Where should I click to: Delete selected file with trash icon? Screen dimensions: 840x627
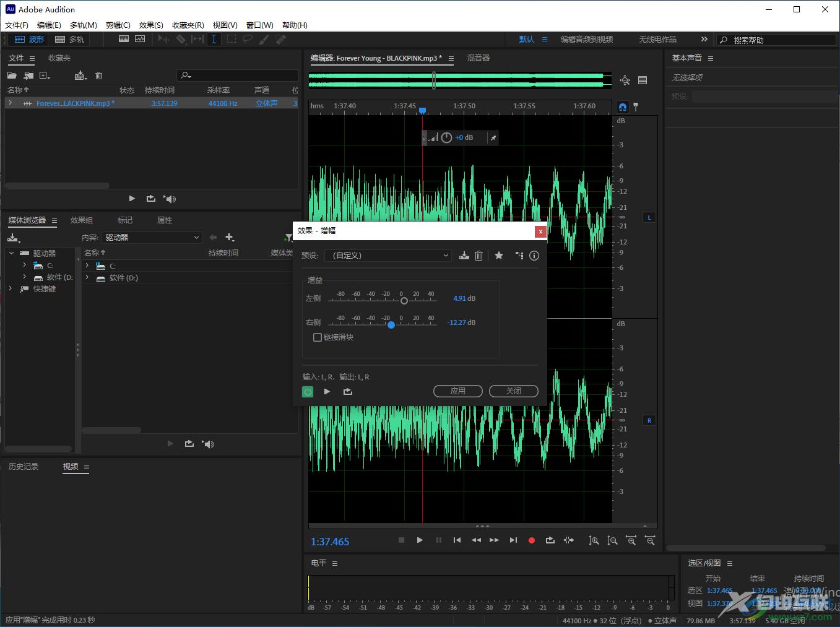click(x=98, y=76)
